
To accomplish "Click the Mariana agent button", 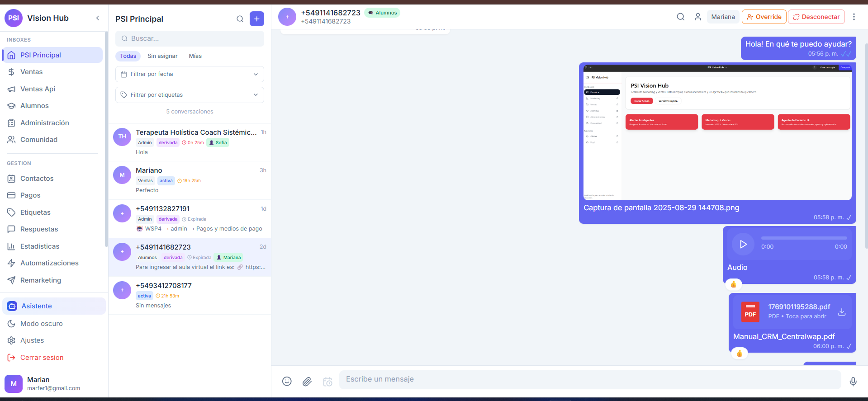I will (723, 17).
